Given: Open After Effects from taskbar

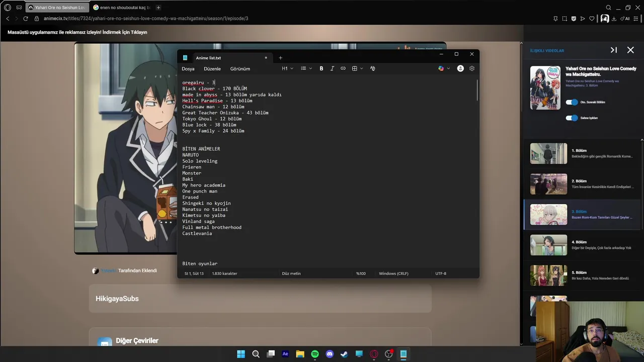Looking at the screenshot, I should pyautogui.click(x=285, y=354).
